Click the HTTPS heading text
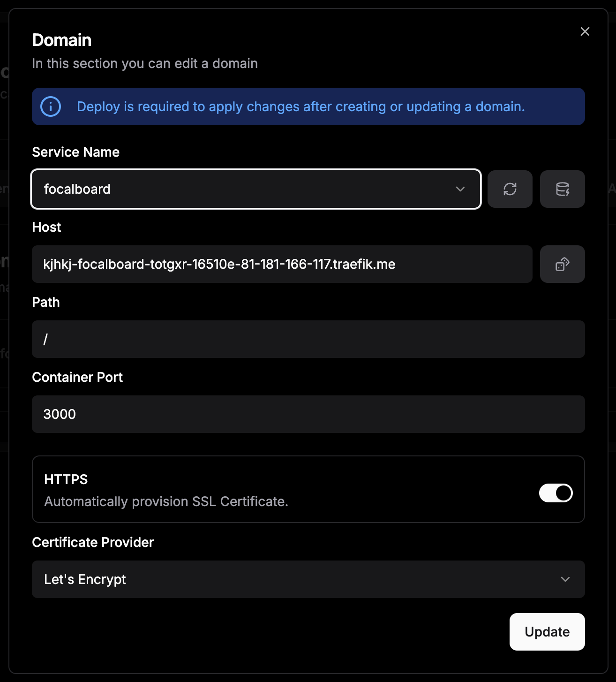 coord(66,479)
